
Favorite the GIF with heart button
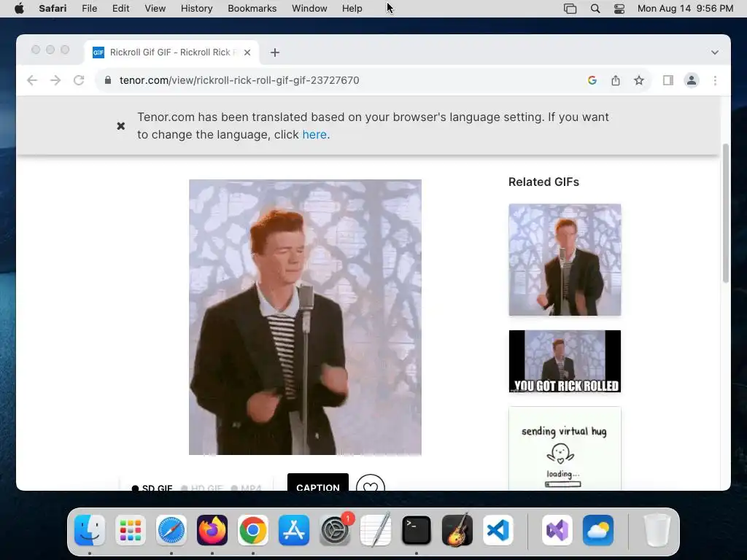pyautogui.click(x=370, y=483)
